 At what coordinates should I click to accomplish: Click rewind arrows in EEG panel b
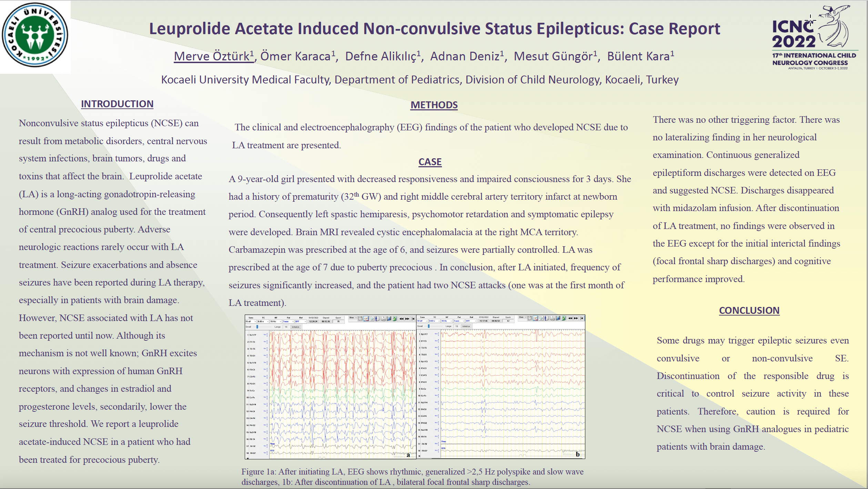coord(570,318)
